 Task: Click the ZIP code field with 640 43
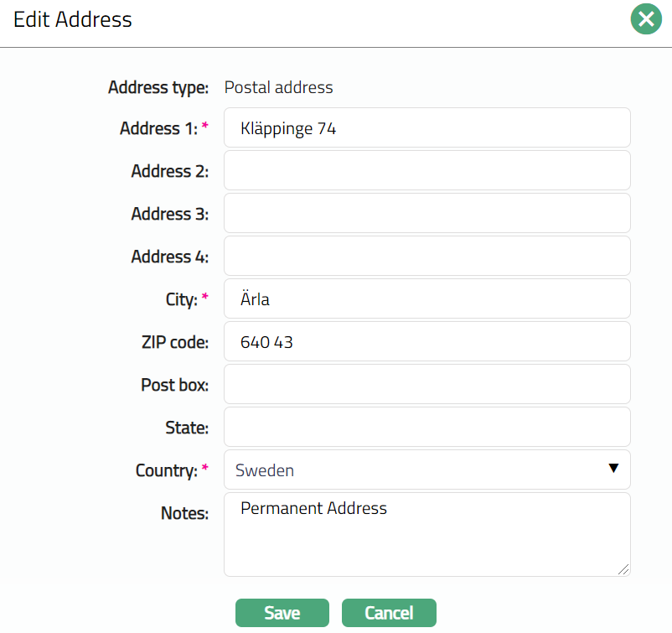(x=426, y=342)
